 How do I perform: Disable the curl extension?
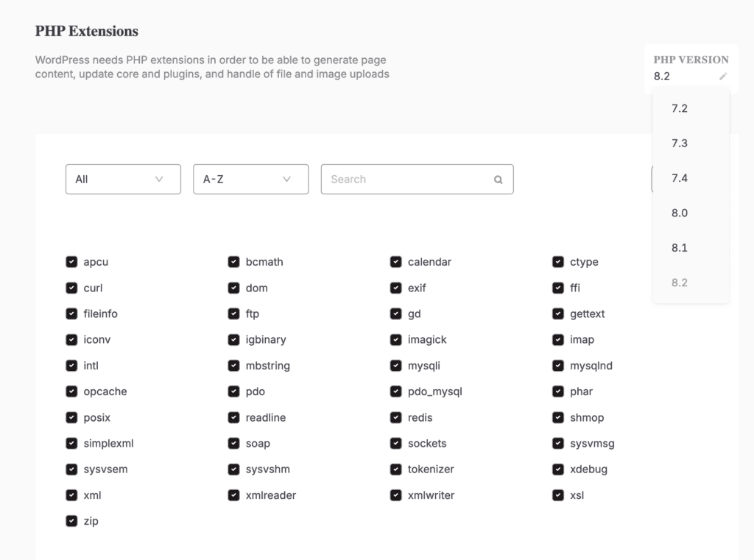point(71,288)
